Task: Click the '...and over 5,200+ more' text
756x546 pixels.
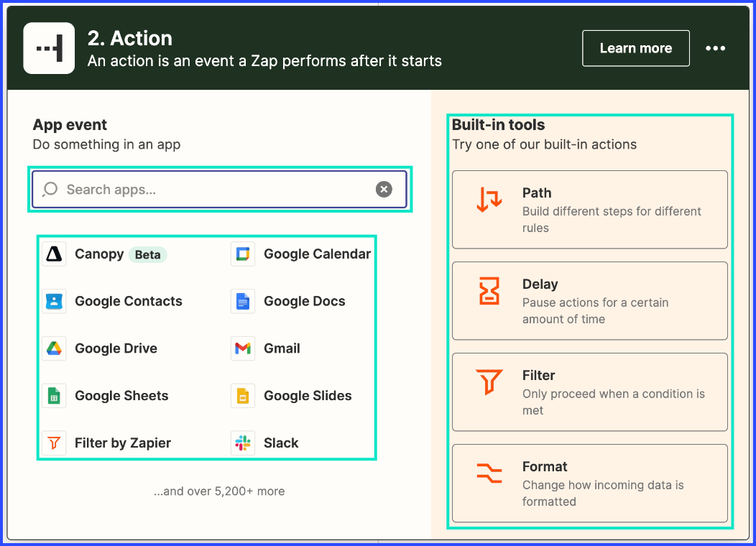Action: click(x=219, y=491)
